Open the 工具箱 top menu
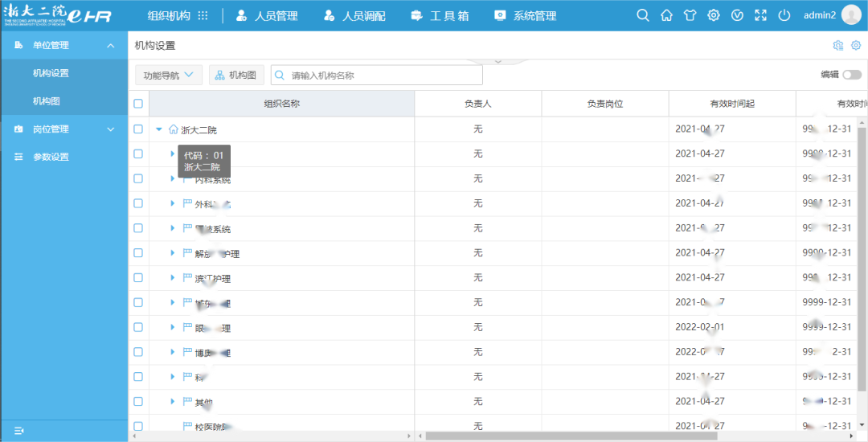This screenshot has height=442, width=868. pos(440,16)
